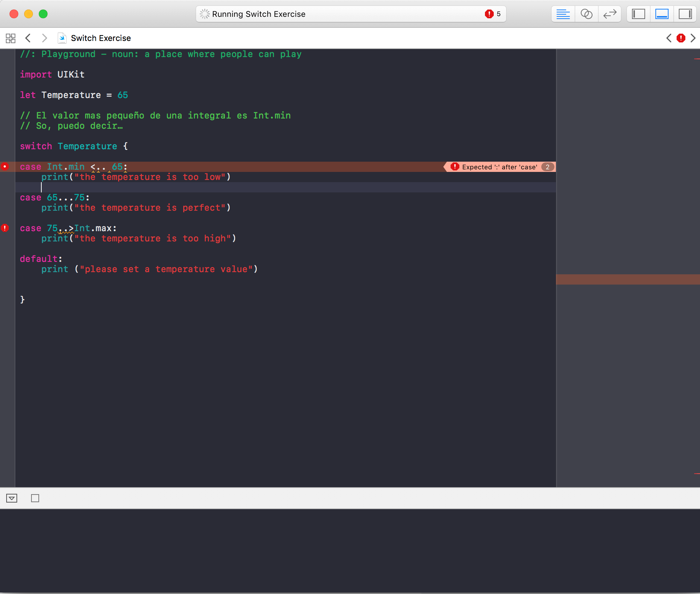The image size is (700, 594).
Task: Click inside the debug console output area
Action: pyautogui.click(x=350, y=550)
